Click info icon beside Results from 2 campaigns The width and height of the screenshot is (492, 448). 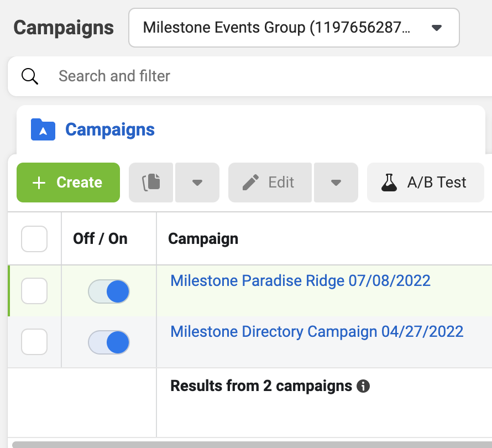coord(363,386)
